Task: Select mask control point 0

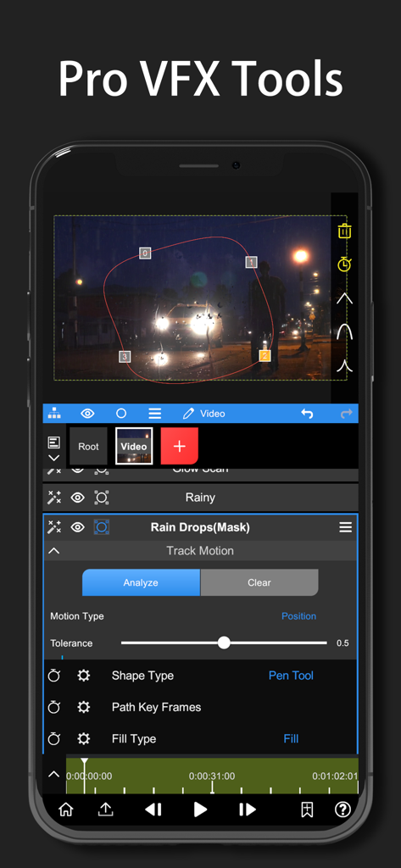Action: 145,253
